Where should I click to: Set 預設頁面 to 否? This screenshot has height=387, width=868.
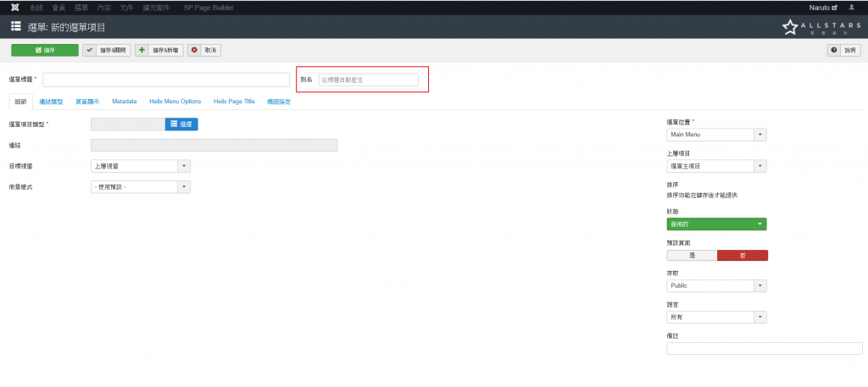tap(743, 255)
